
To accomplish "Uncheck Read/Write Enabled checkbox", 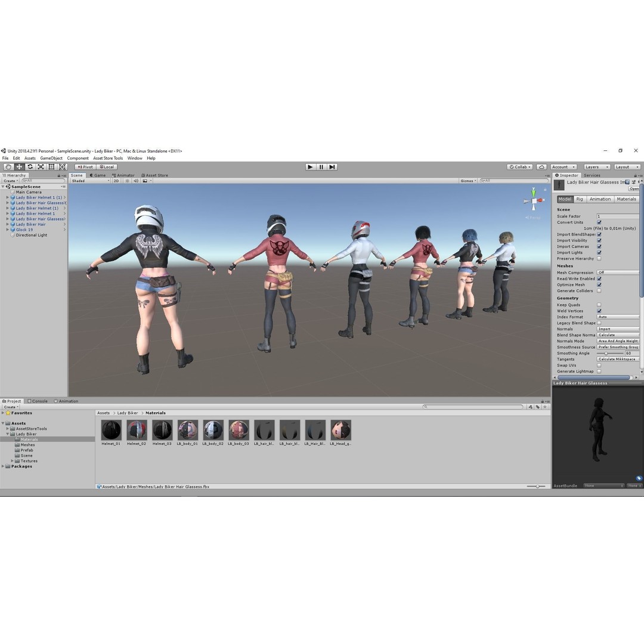I will pyautogui.click(x=599, y=278).
